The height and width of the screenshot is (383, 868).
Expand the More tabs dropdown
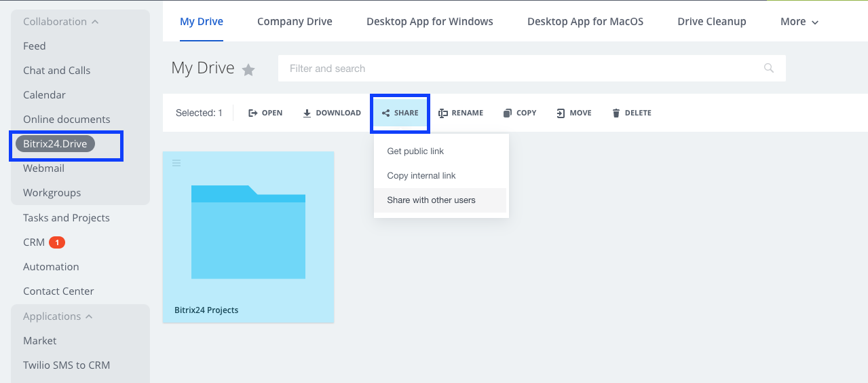click(x=799, y=22)
